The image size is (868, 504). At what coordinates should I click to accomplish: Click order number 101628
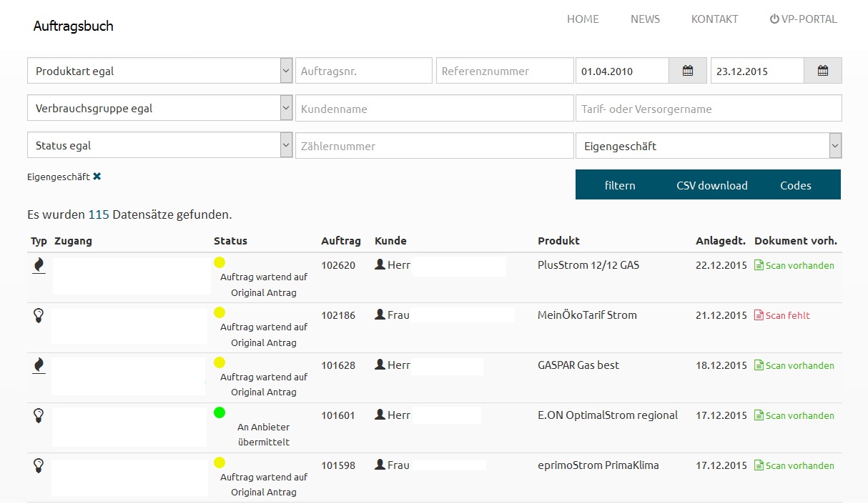[338, 365]
